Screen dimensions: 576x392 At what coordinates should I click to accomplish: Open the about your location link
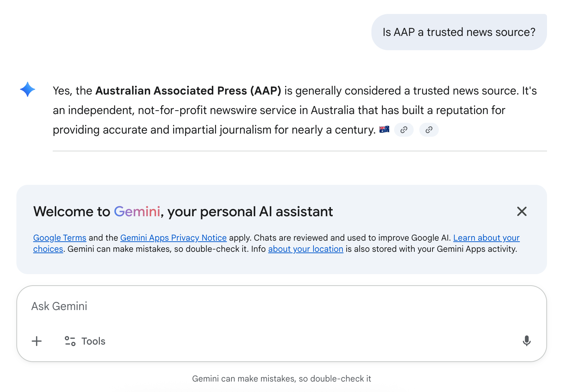tap(306, 249)
